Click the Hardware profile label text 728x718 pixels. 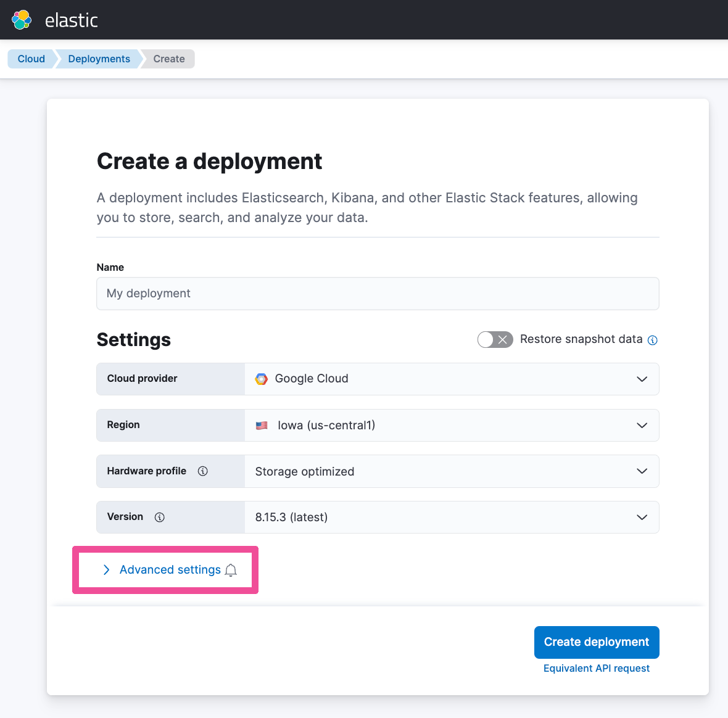click(x=147, y=471)
